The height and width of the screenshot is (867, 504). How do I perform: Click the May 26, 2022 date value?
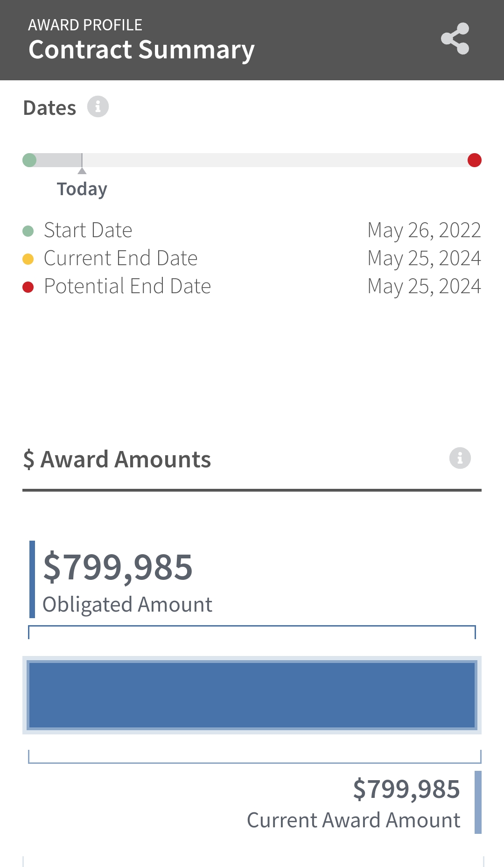point(424,230)
